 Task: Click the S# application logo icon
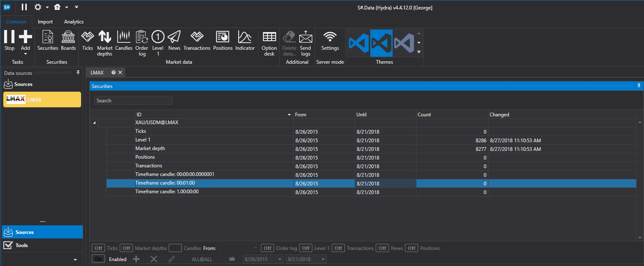(7, 7)
